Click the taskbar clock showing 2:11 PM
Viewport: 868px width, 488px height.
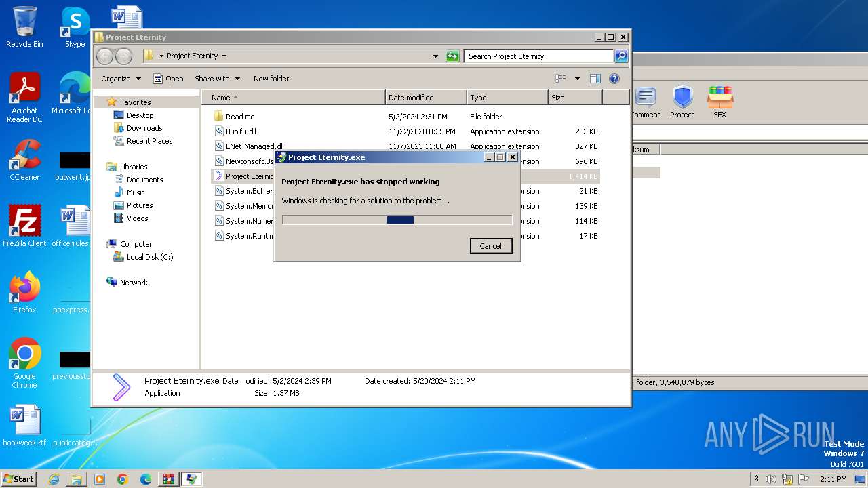coord(833,479)
